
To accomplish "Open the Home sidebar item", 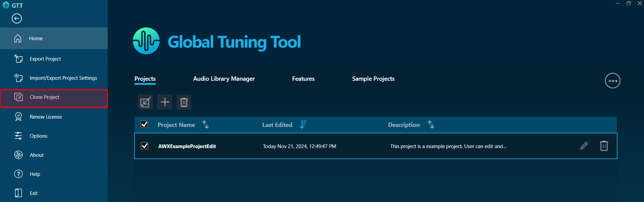I will [54, 39].
